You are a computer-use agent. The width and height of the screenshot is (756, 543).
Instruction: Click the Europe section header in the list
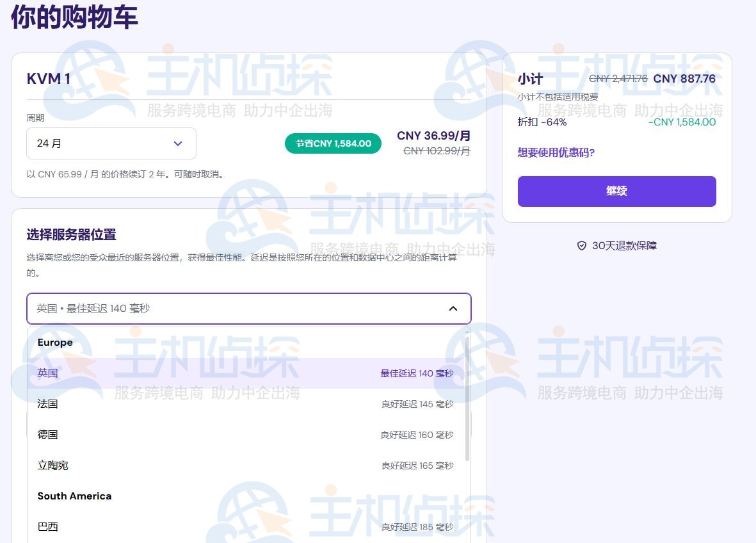click(54, 342)
